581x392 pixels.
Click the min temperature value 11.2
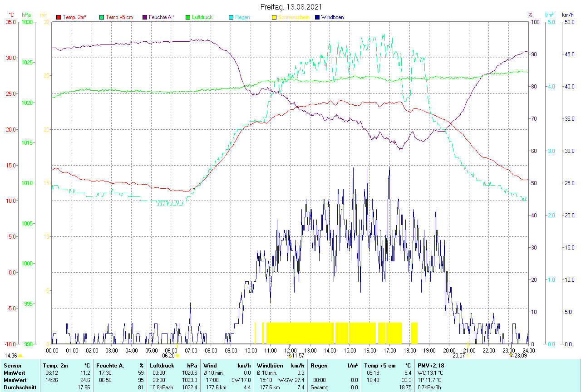pos(85,372)
